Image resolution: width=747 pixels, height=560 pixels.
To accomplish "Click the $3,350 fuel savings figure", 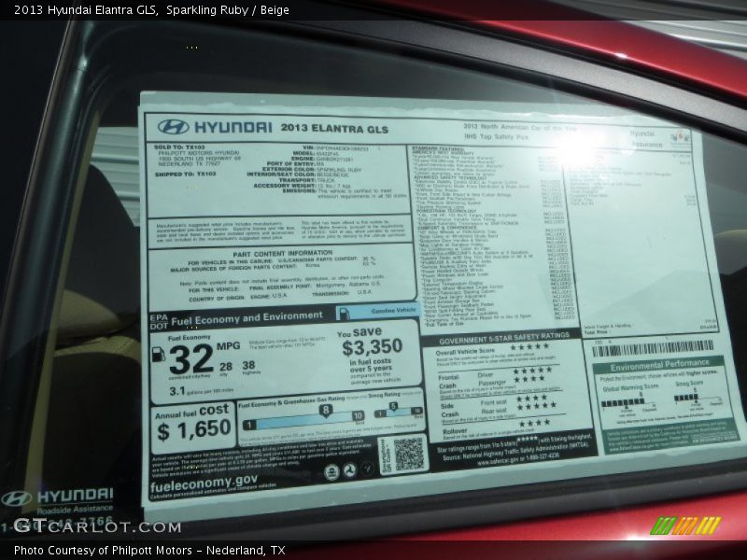I will (372, 347).
